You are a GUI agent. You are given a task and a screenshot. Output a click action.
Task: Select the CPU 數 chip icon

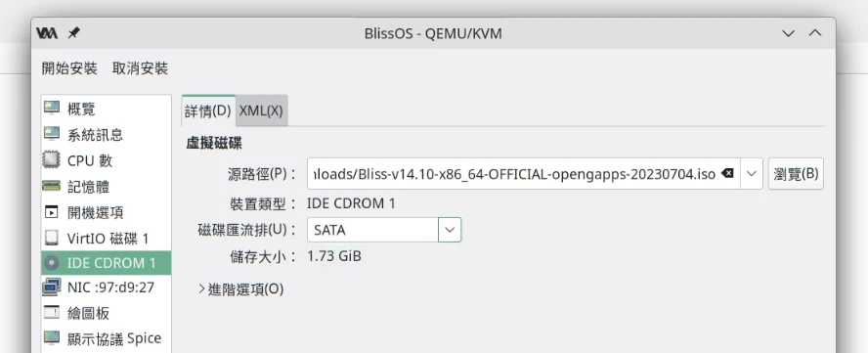[x=52, y=159]
